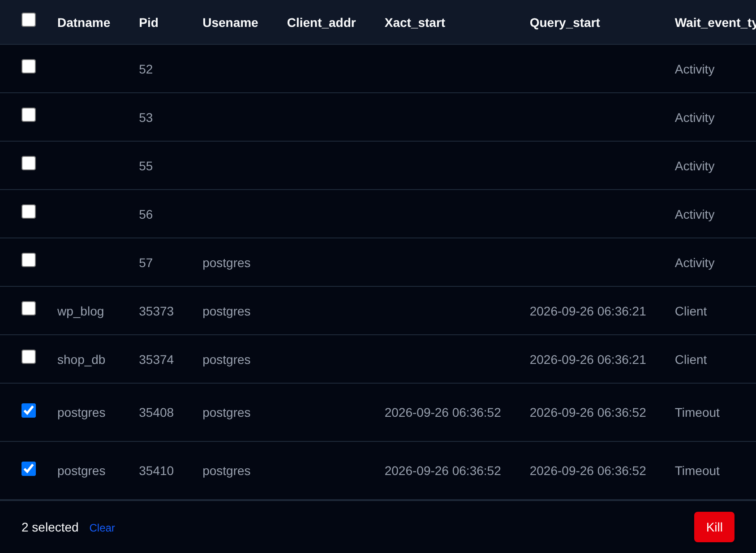Check the row with Pid 53
This screenshot has width=756, height=553.
pyautogui.click(x=29, y=115)
